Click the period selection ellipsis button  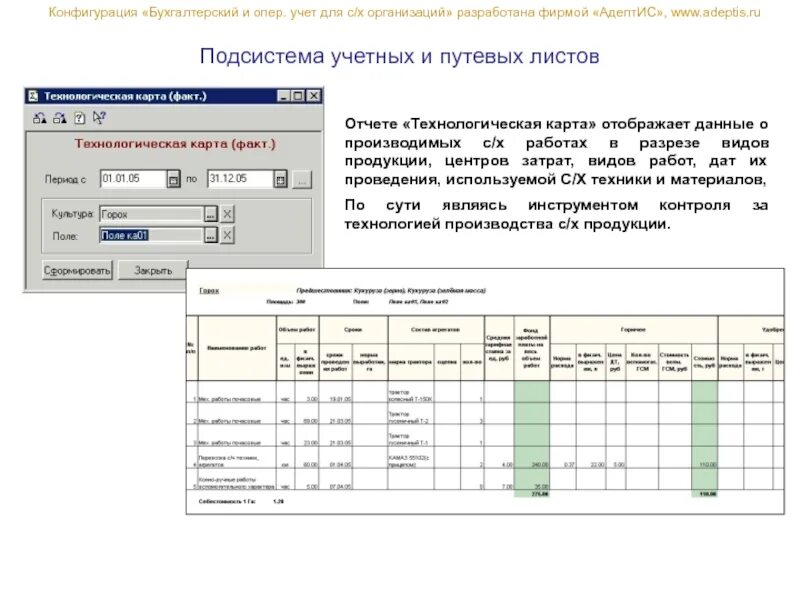coord(302,180)
